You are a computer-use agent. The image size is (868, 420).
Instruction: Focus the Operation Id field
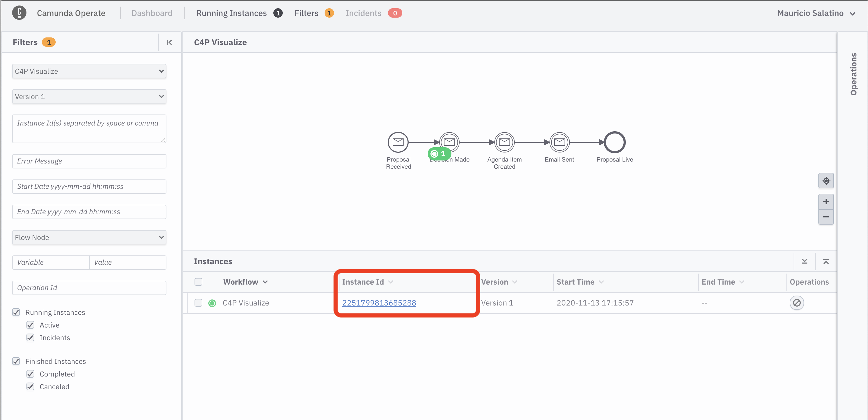pyautogui.click(x=89, y=288)
